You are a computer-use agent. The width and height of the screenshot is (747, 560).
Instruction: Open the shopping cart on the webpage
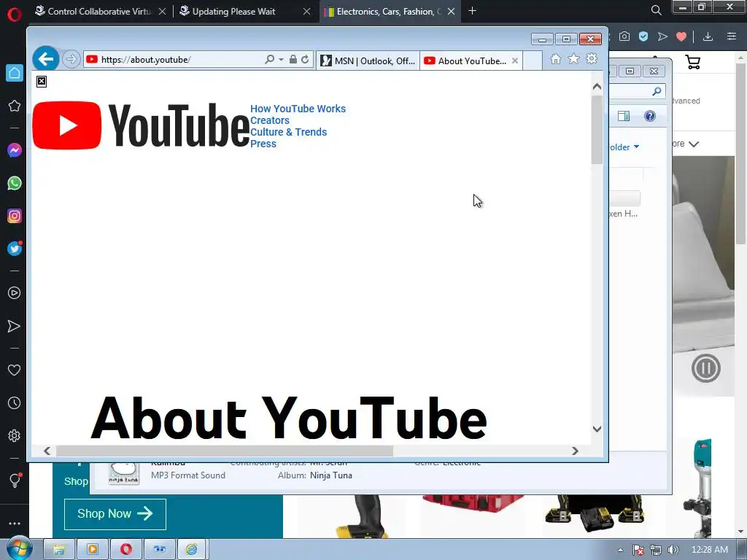tap(693, 62)
